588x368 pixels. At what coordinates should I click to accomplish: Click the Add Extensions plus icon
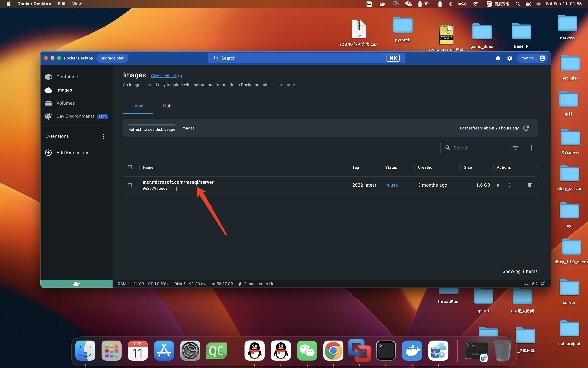pyautogui.click(x=48, y=153)
